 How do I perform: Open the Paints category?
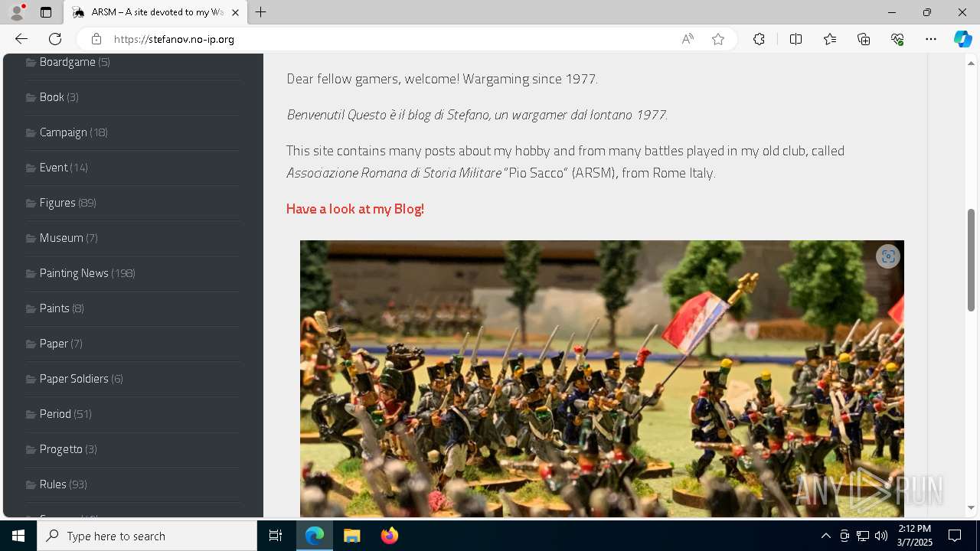(x=54, y=308)
